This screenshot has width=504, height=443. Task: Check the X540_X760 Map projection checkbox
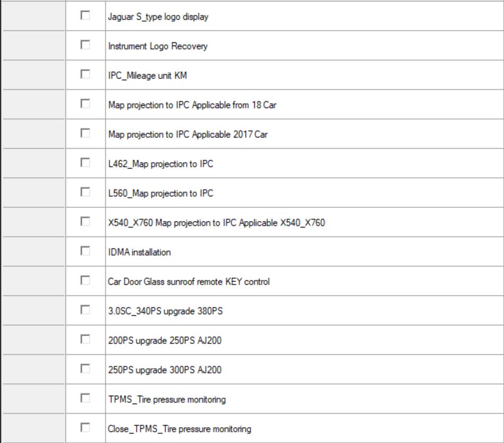pyautogui.click(x=84, y=222)
